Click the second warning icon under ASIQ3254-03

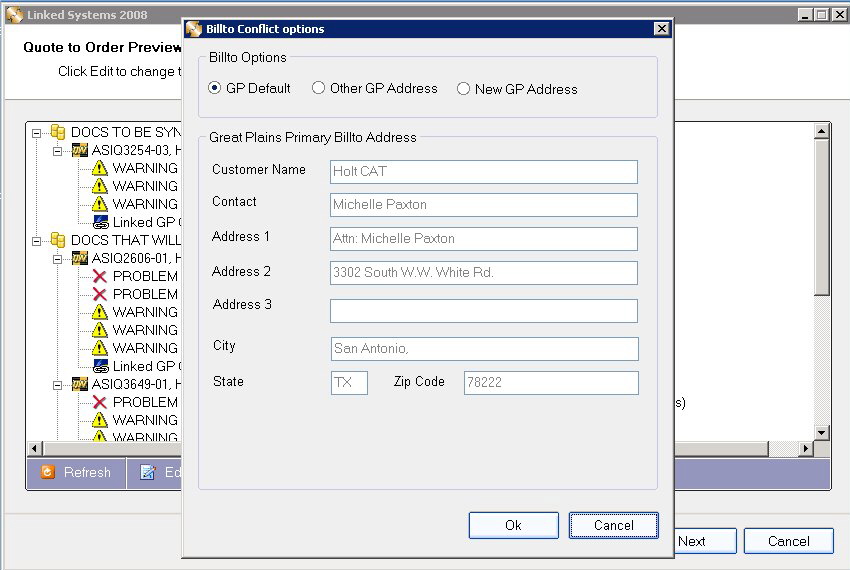[x=100, y=186]
